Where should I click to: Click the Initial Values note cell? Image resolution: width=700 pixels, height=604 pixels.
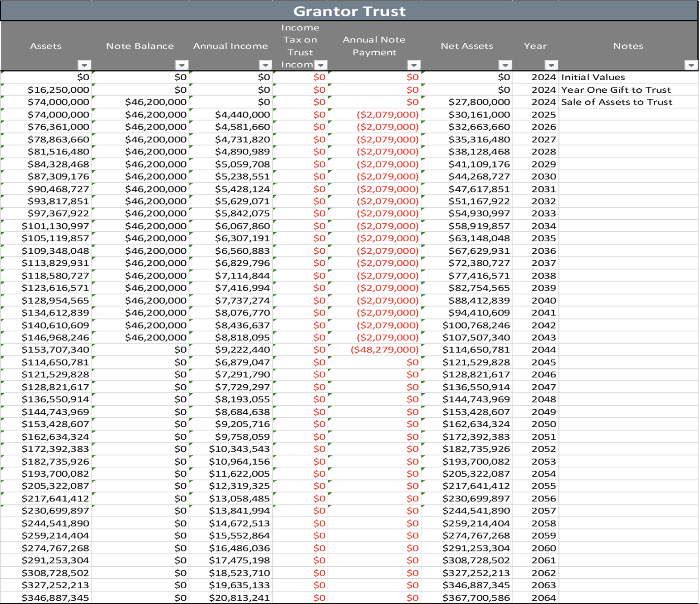point(593,77)
